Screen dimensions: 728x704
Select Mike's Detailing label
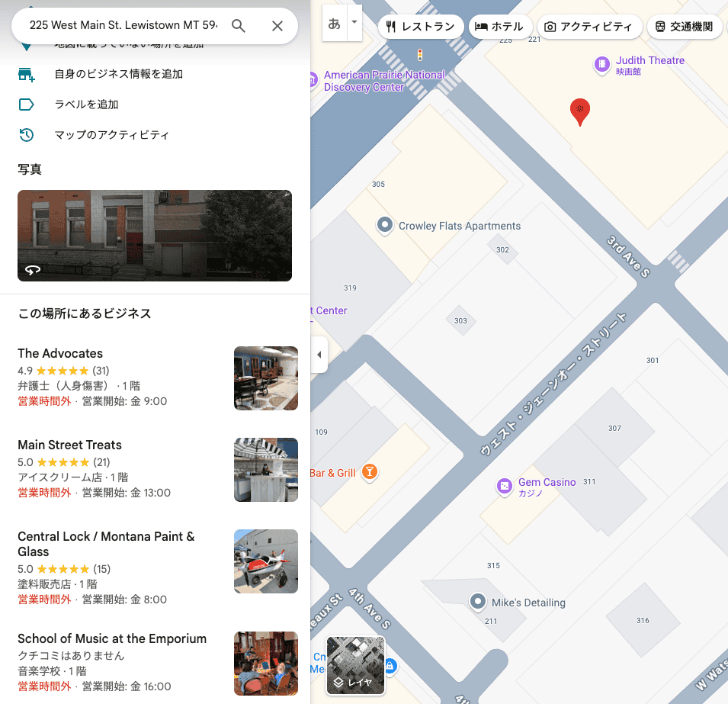(x=528, y=603)
